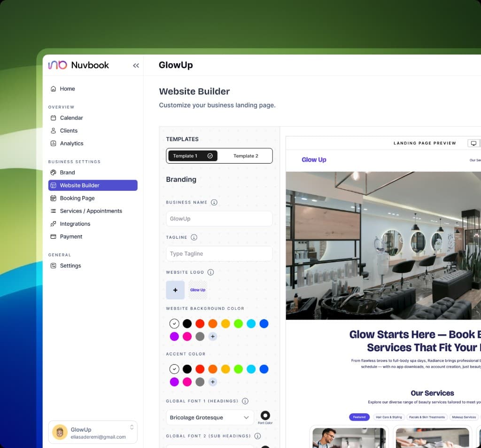Go to Clients section

(93, 131)
